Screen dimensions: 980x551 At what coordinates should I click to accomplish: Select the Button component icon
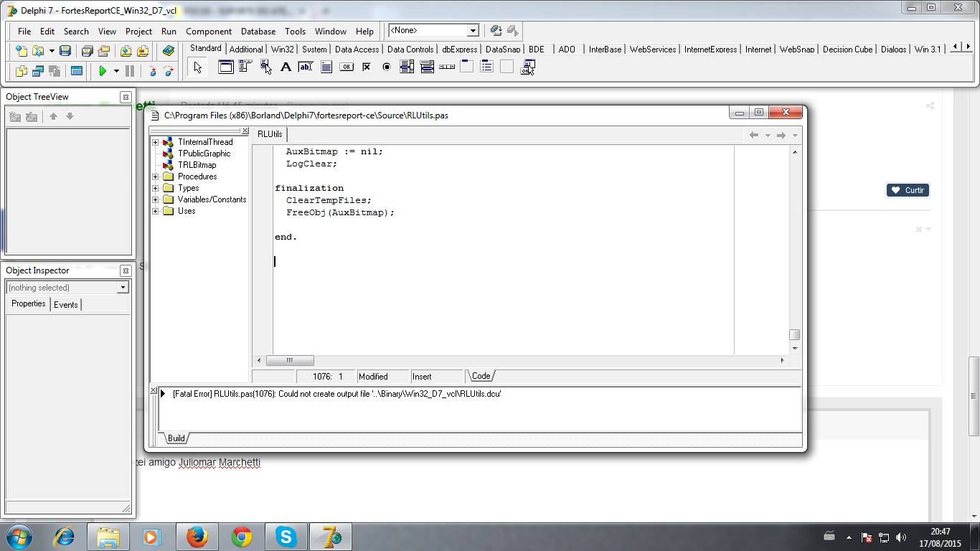click(346, 67)
